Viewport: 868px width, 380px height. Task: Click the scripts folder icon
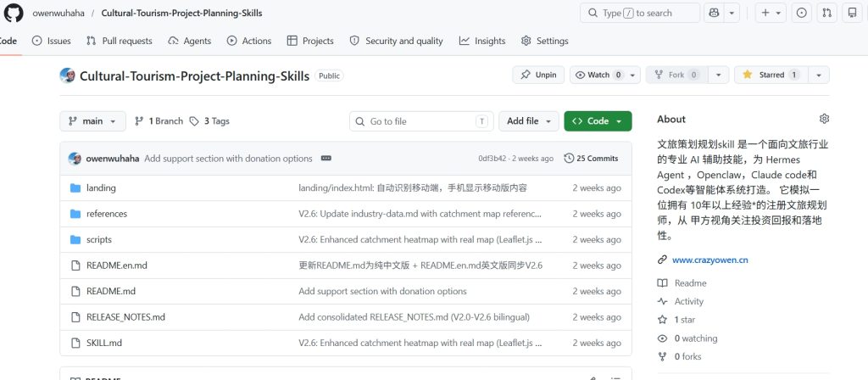click(x=75, y=240)
